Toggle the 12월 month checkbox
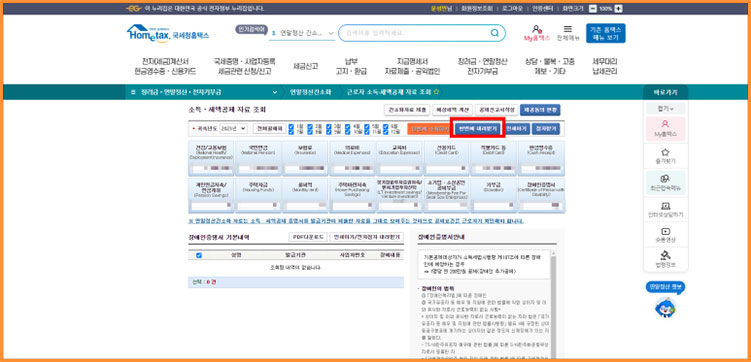This screenshot has width=751, height=362. pos(386,131)
